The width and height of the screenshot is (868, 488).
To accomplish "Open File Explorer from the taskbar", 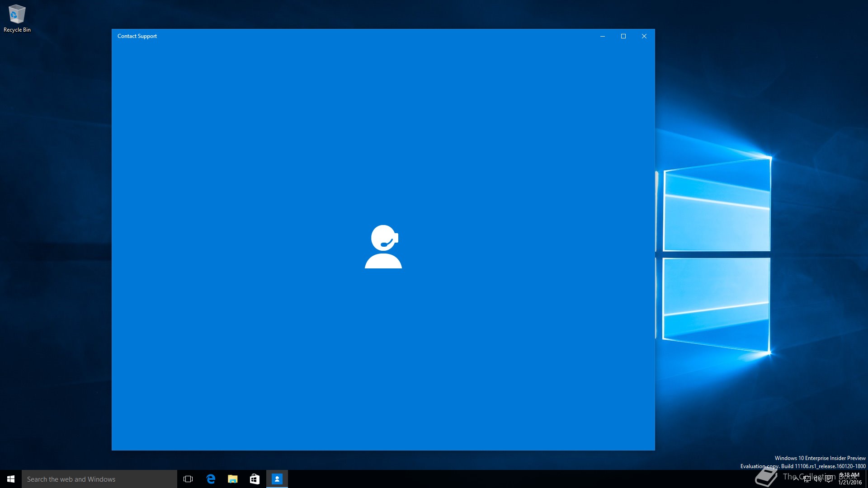I will pyautogui.click(x=233, y=479).
